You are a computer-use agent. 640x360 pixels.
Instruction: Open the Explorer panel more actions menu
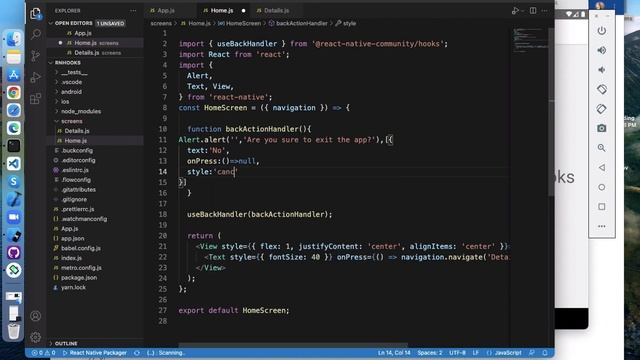coord(133,11)
